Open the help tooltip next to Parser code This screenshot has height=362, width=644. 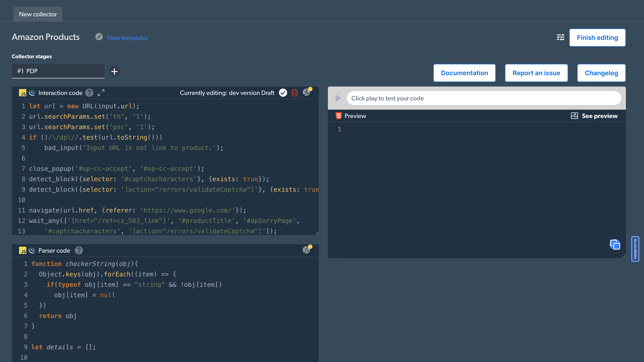point(79,250)
